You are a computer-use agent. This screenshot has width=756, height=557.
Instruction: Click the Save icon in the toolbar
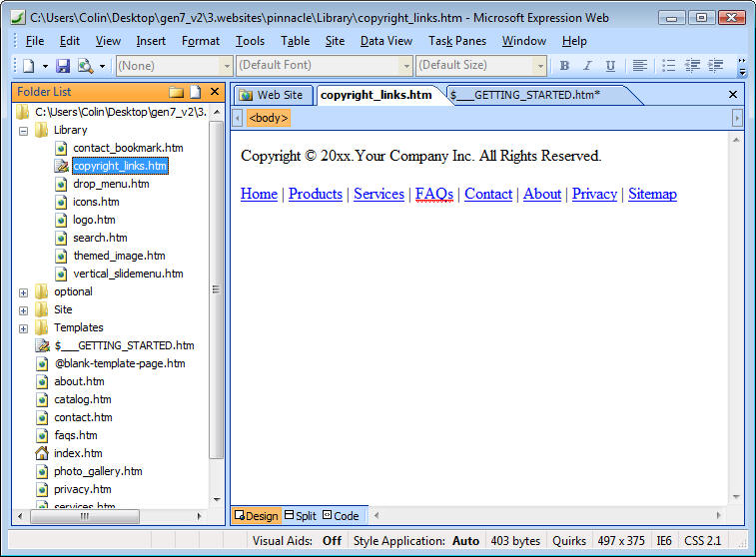pyautogui.click(x=63, y=66)
